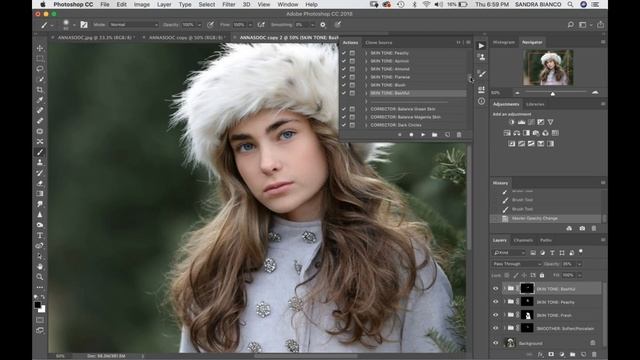This screenshot has width=640, height=360.
Task: Uncheck the SKIN TONE: Peachy action
Action: [344, 53]
